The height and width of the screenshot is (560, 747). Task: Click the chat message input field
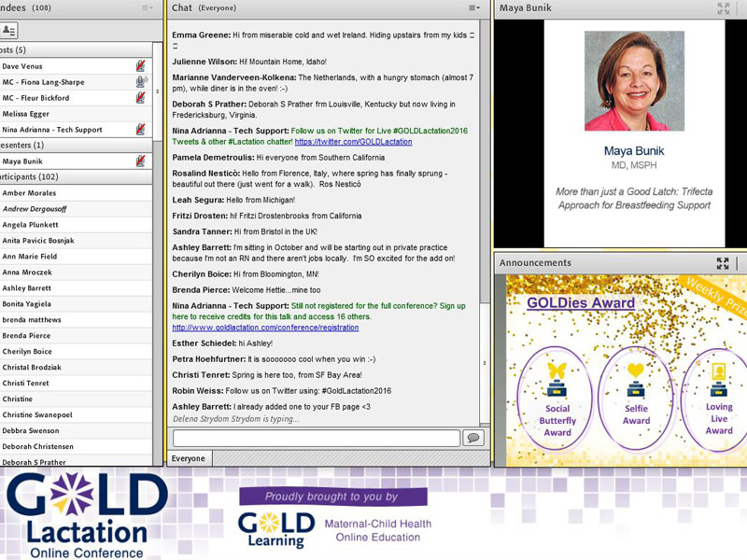tap(317, 438)
